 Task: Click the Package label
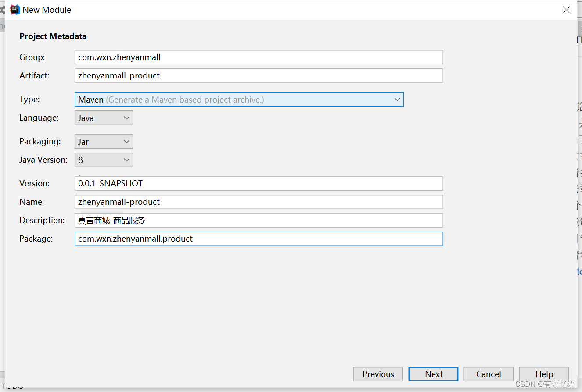click(x=36, y=239)
